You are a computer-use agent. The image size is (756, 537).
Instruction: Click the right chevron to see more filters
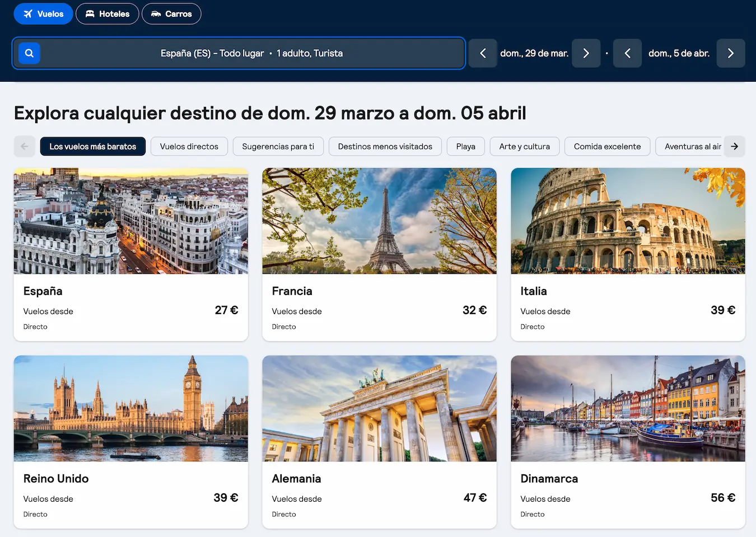[734, 146]
